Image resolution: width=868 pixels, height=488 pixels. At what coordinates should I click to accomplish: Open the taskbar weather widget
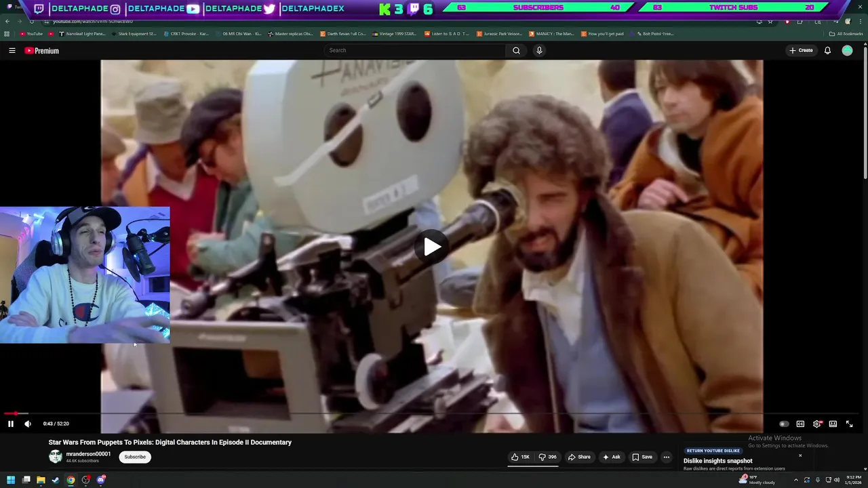tap(757, 480)
